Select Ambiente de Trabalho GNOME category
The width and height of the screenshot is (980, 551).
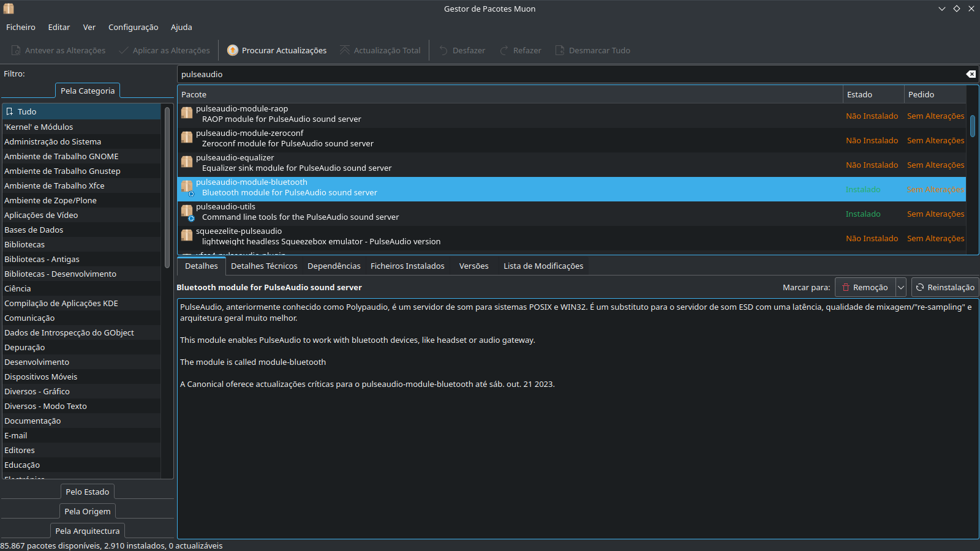[x=81, y=156]
